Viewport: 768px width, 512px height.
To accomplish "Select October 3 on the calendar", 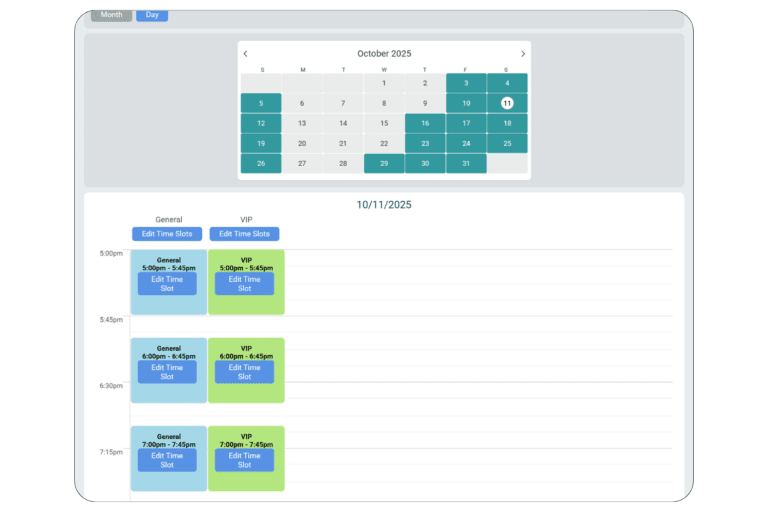I will pyautogui.click(x=466, y=83).
